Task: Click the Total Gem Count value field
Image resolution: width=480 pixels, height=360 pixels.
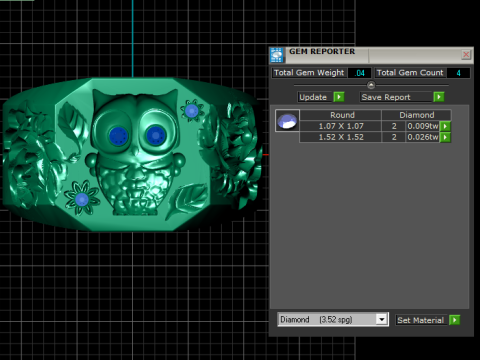Action: (458, 73)
